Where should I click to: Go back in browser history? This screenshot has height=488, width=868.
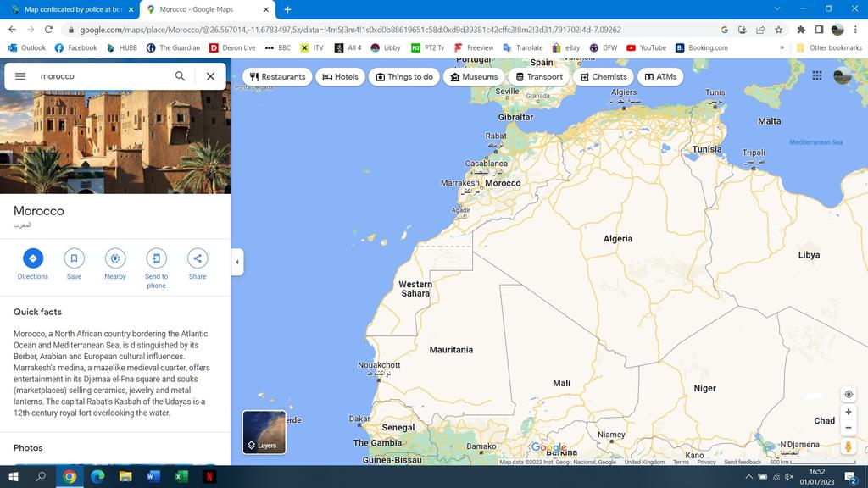12,30
